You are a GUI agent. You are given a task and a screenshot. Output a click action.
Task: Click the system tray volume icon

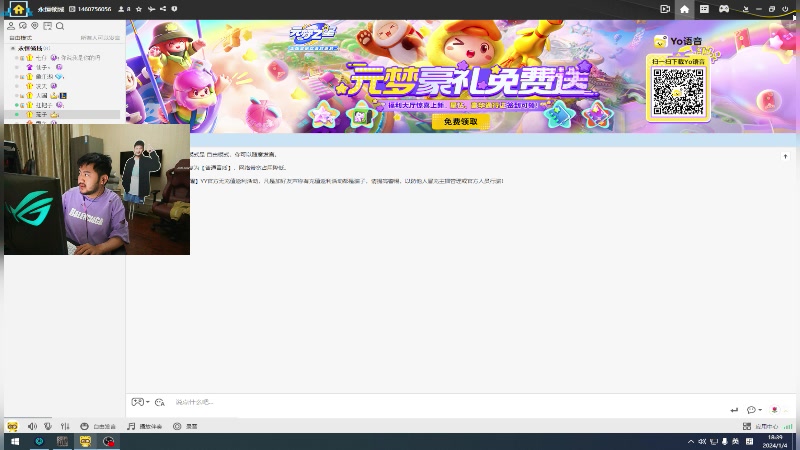(x=702, y=441)
